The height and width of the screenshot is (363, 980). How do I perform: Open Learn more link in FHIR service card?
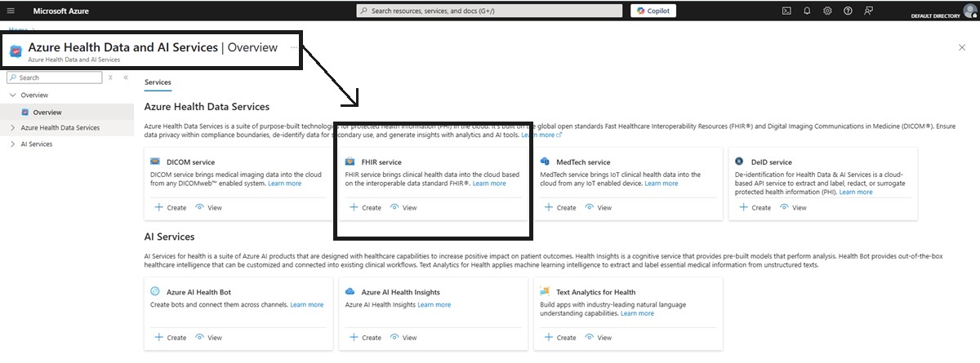coord(489,184)
